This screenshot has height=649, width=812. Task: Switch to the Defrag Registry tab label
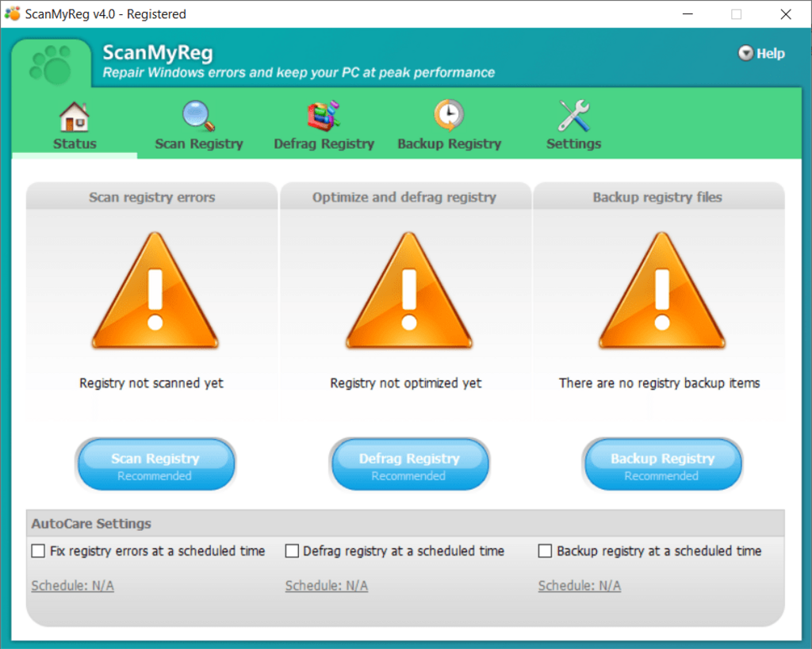(x=324, y=144)
